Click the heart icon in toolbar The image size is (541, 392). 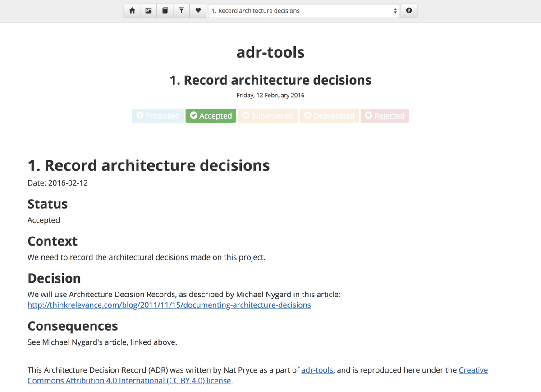click(198, 10)
